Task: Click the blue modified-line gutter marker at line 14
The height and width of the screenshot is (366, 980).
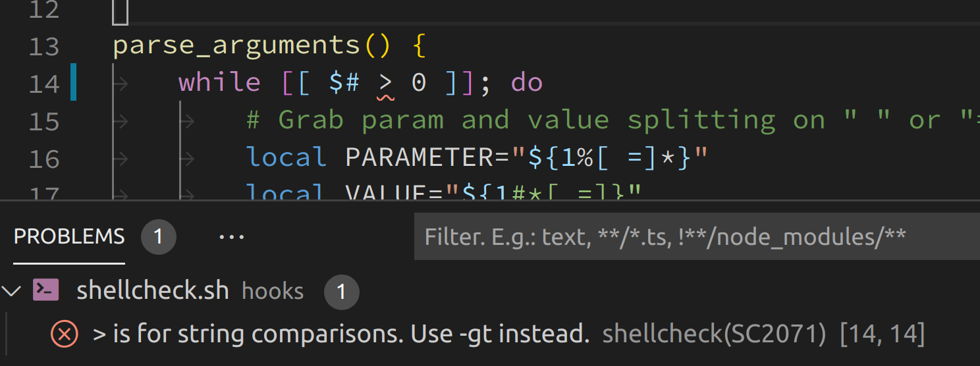Action: 74,82
